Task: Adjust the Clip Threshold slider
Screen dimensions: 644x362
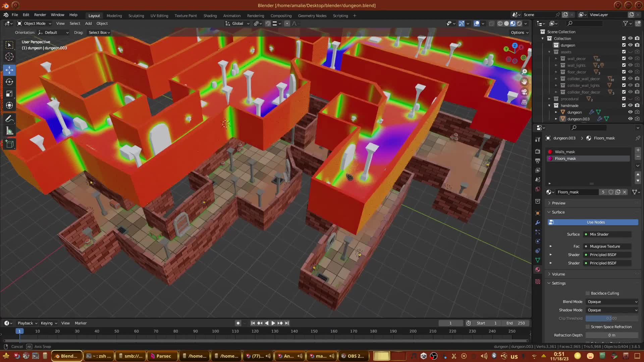Action: 611,318
